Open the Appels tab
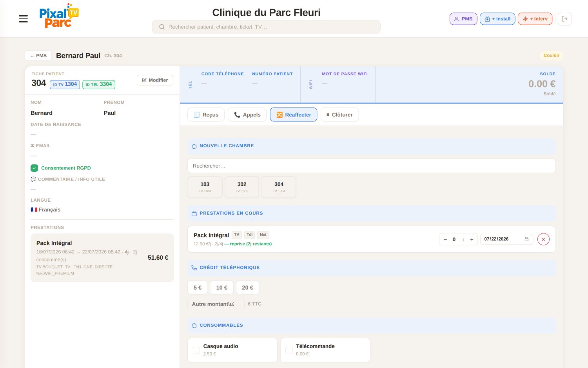 [x=247, y=115]
